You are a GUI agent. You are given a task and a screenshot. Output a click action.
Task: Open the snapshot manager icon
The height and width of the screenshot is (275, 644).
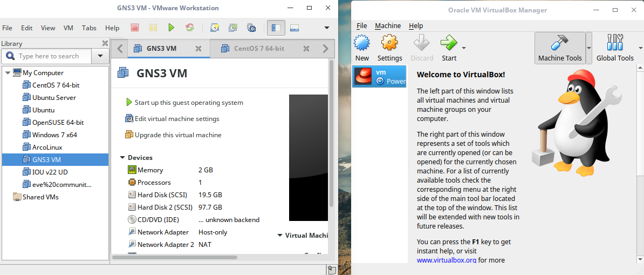[x=251, y=28]
